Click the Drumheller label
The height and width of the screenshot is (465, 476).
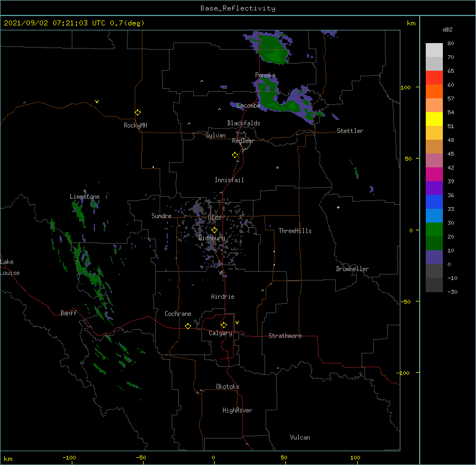tap(352, 269)
